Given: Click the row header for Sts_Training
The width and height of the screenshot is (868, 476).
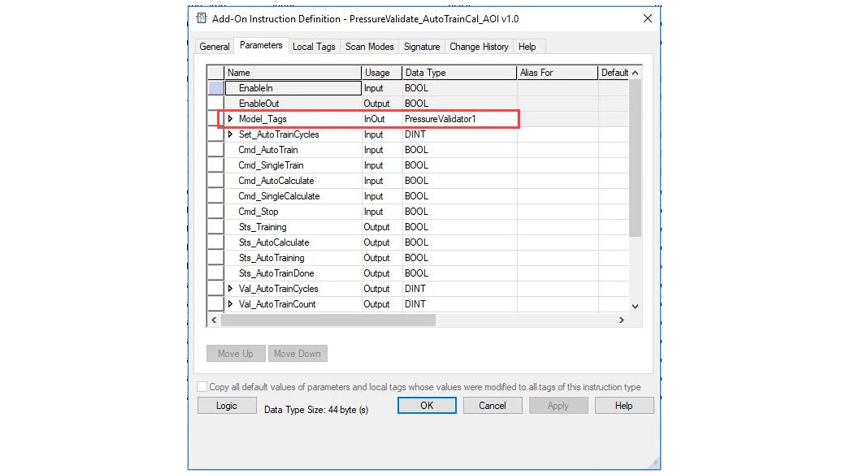Looking at the screenshot, I should 216,227.
